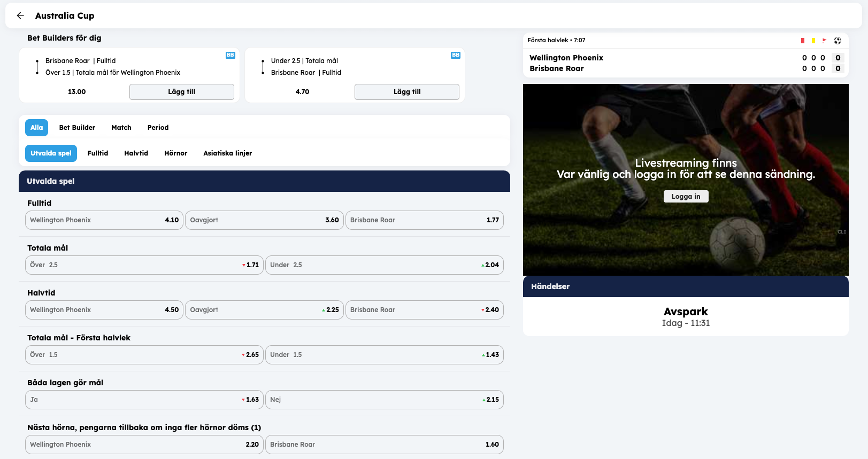Choose Nej for Båda lagen gör mål
Screen dimensions: 868x459
click(384, 400)
